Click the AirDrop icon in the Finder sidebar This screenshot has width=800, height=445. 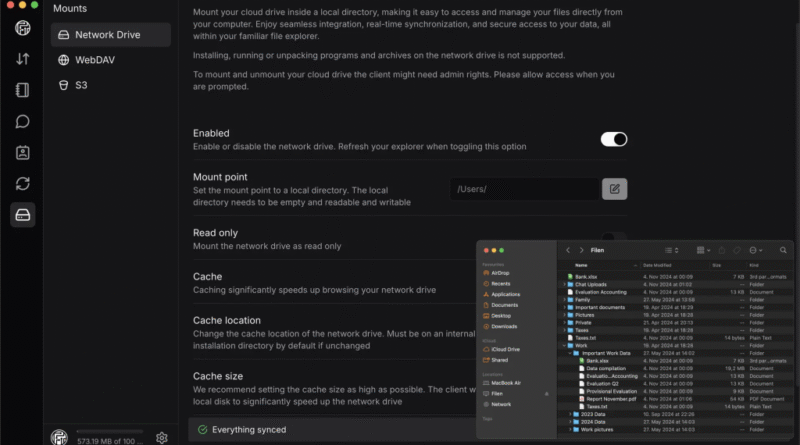click(486, 273)
